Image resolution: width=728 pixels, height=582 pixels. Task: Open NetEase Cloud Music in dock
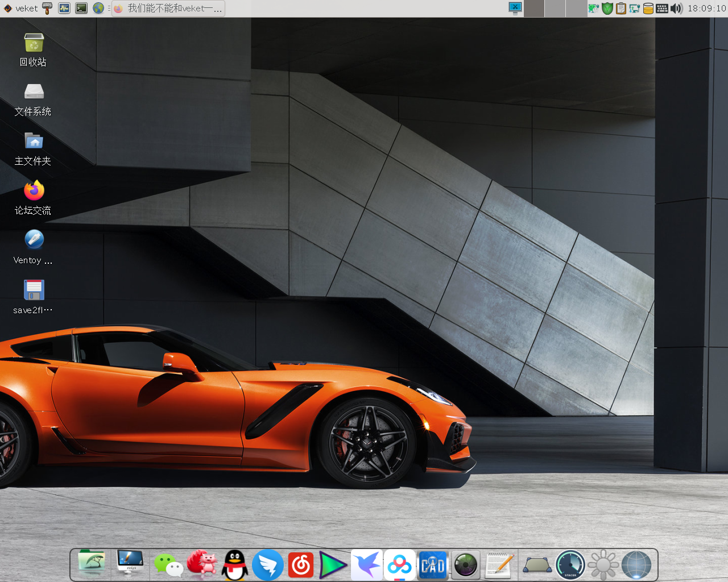(300, 565)
